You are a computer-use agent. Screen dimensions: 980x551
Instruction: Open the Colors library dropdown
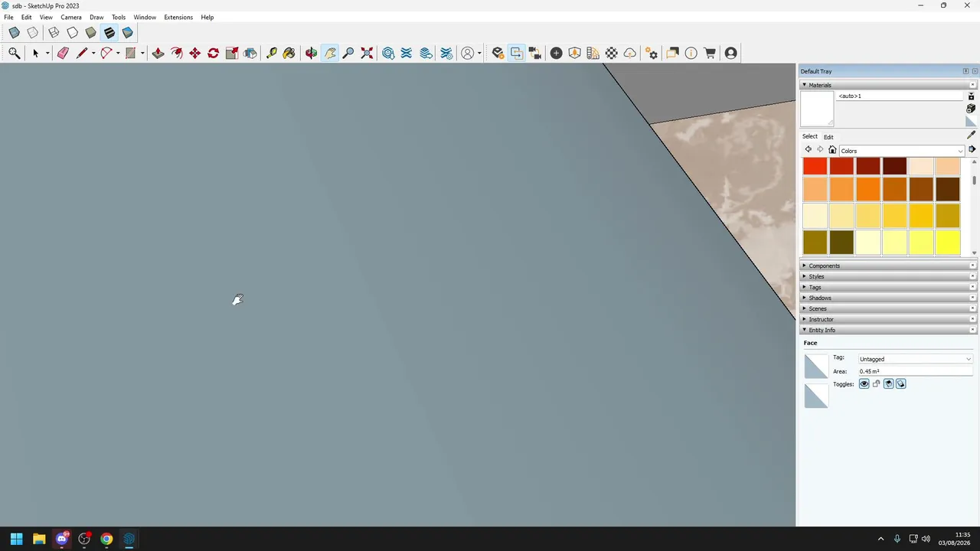(x=902, y=151)
